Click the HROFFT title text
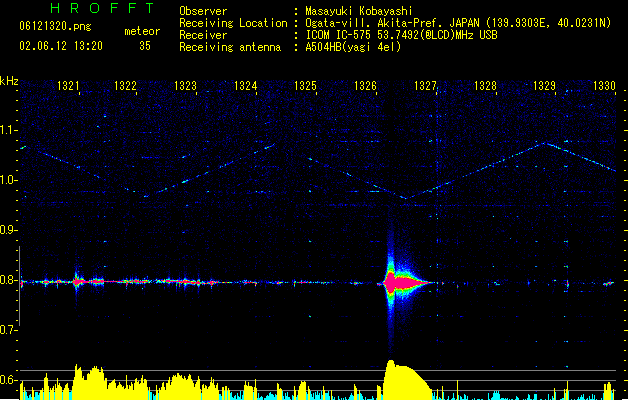Screen dimensions: 629x400 (102, 8)
